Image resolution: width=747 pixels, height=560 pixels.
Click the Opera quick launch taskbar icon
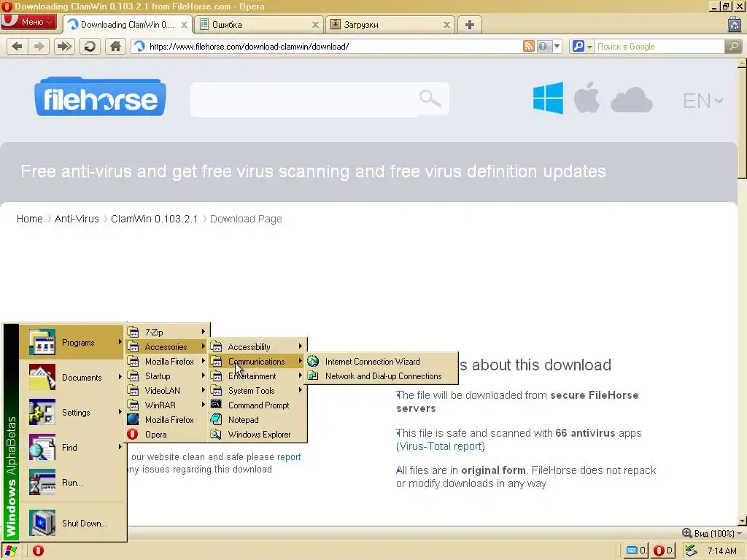38,551
